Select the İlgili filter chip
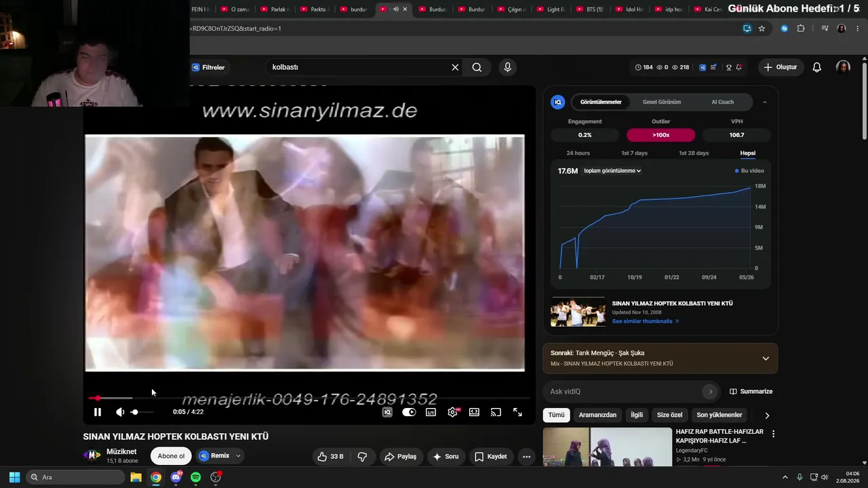 click(x=637, y=415)
